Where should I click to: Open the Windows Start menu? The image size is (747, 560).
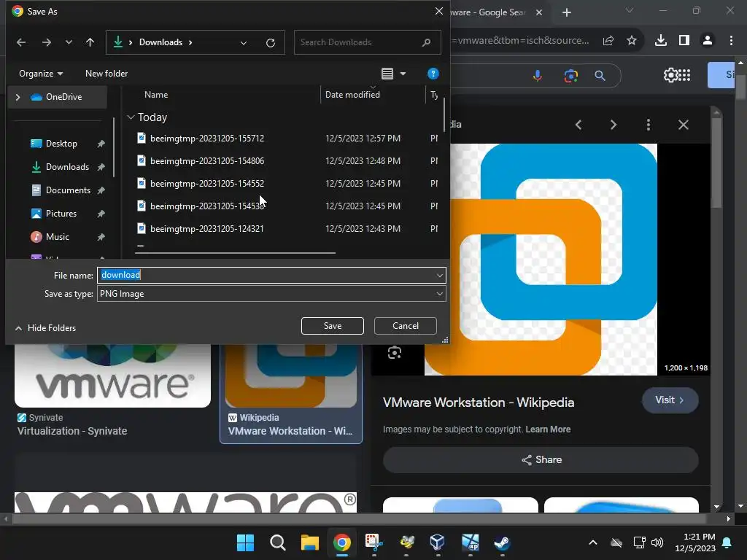(x=245, y=542)
